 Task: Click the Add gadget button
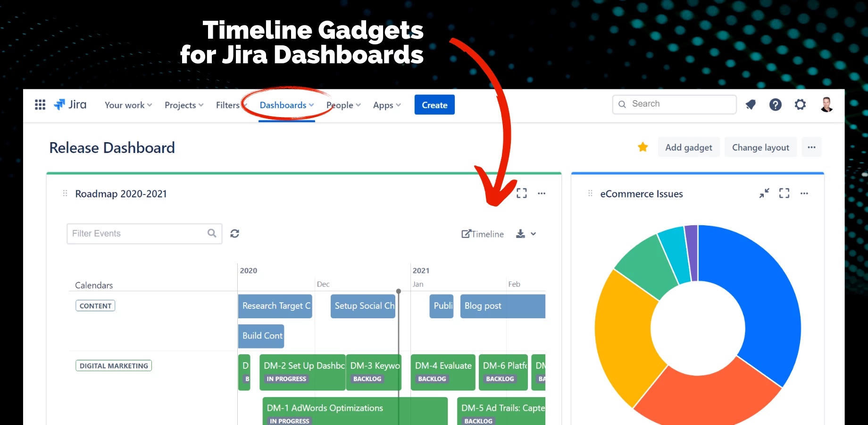click(689, 147)
